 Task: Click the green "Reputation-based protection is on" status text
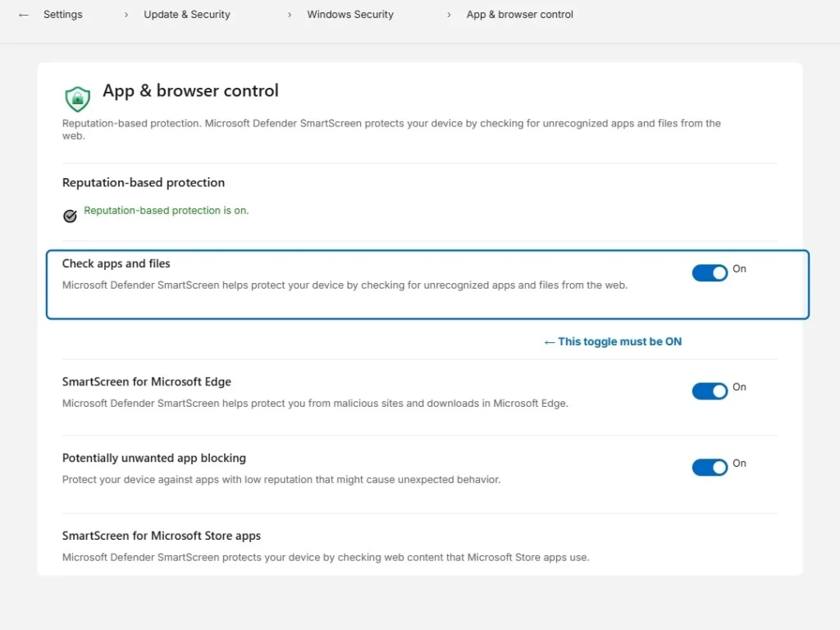pos(166,211)
